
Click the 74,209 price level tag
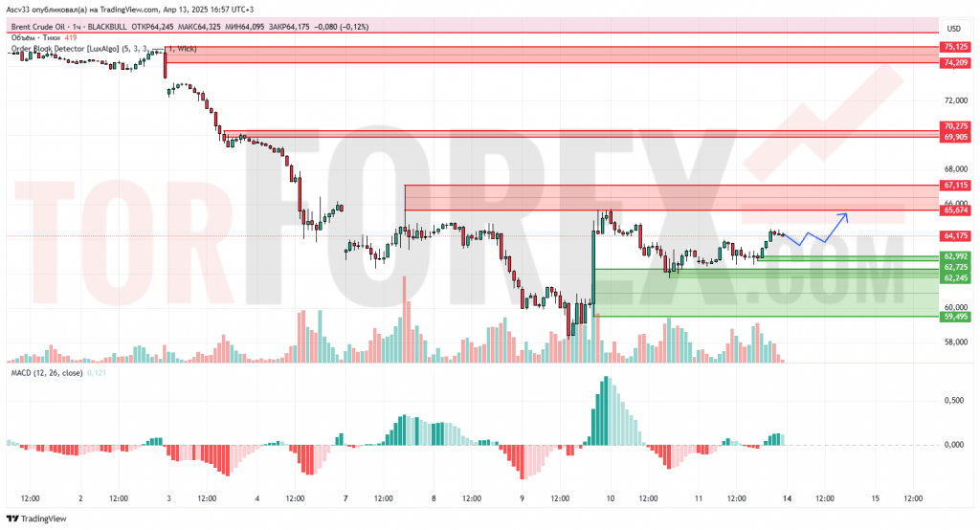point(956,62)
